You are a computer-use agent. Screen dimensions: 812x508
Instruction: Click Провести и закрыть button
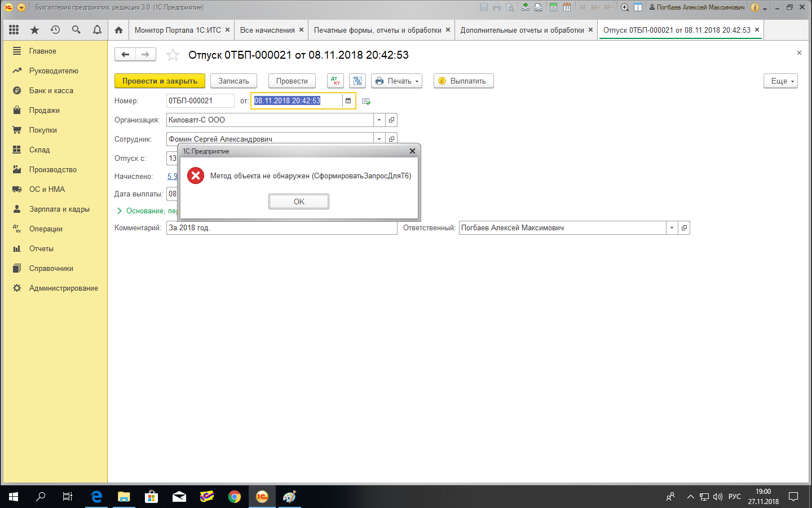coord(160,81)
